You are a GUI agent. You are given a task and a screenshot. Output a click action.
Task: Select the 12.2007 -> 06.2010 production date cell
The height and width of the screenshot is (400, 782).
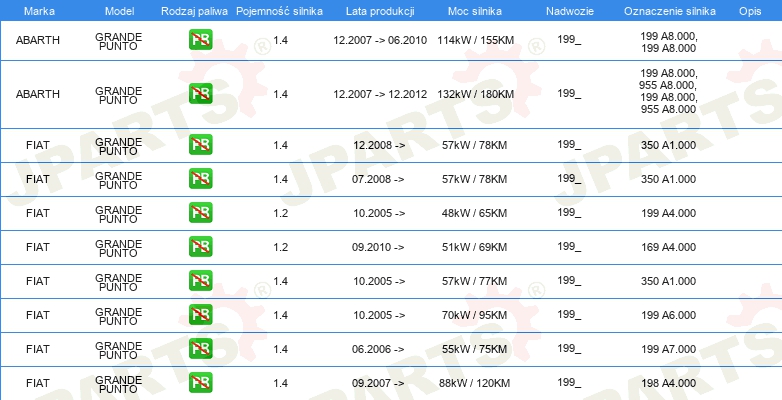tap(380, 40)
